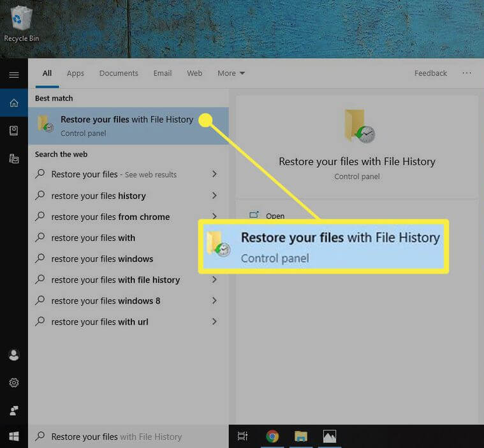
Task: Click the Feedback link
Action: (430, 73)
